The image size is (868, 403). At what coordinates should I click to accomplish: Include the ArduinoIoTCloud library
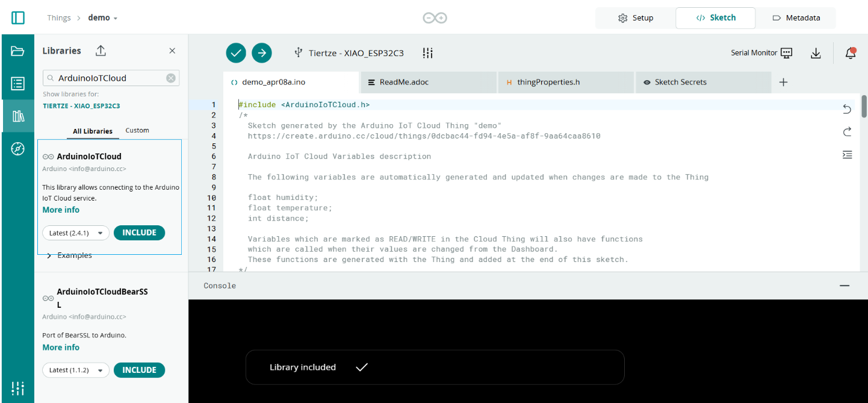[x=139, y=233]
